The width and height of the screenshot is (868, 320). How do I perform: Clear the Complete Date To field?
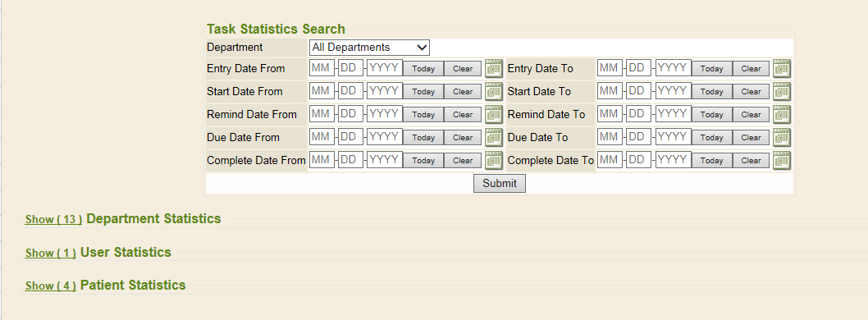(752, 161)
